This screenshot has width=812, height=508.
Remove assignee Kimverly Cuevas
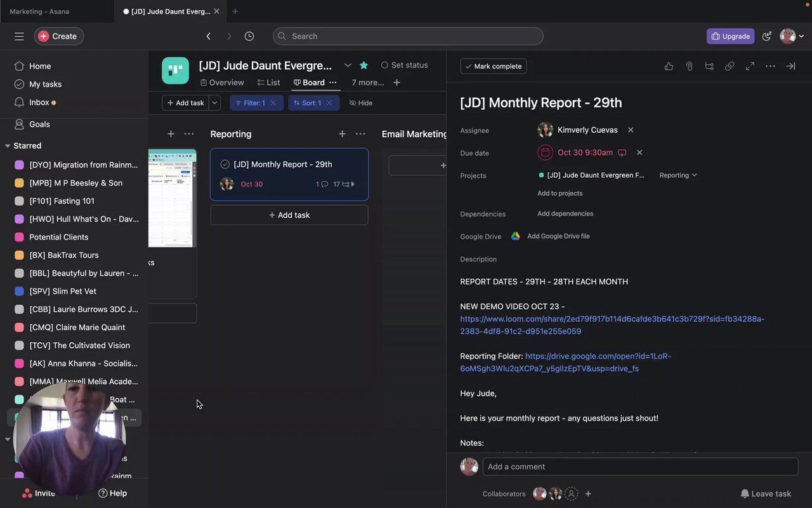tap(631, 130)
